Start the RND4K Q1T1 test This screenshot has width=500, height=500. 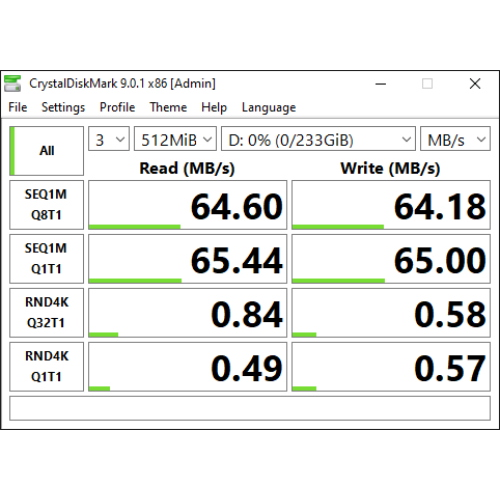click(46, 367)
